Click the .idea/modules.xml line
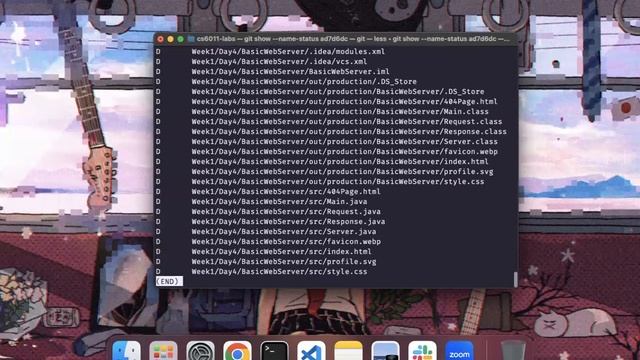The width and height of the screenshot is (640, 360). [x=288, y=51]
